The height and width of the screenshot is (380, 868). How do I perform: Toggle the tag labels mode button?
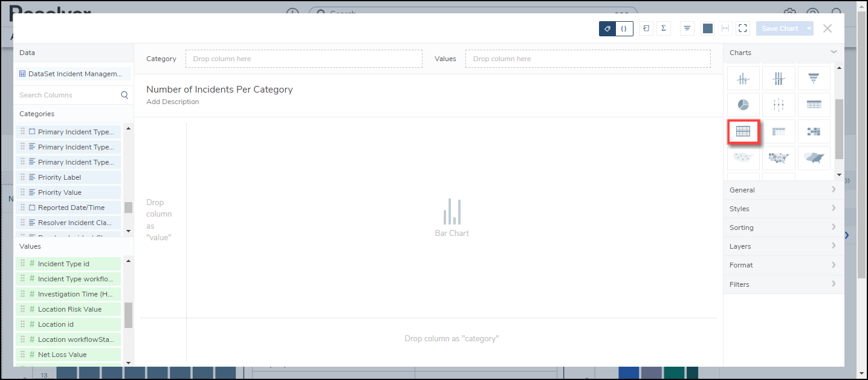(607, 28)
